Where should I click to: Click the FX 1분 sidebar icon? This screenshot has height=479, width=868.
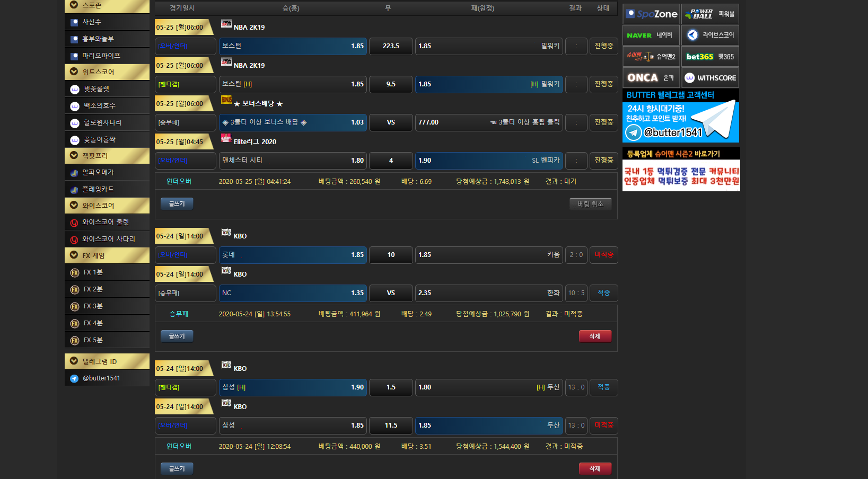pos(75,273)
